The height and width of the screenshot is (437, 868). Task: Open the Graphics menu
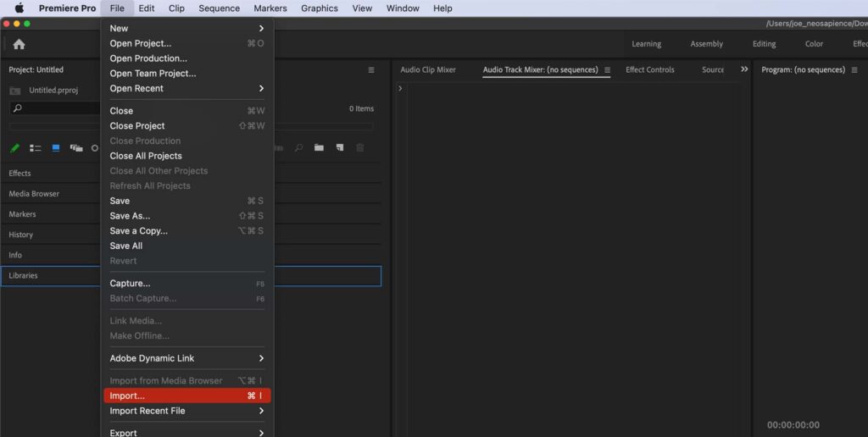pos(320,8)
